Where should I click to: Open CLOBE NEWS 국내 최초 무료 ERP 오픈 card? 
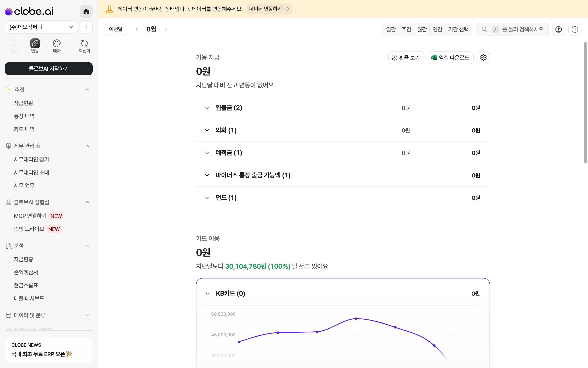click(49, 350)
